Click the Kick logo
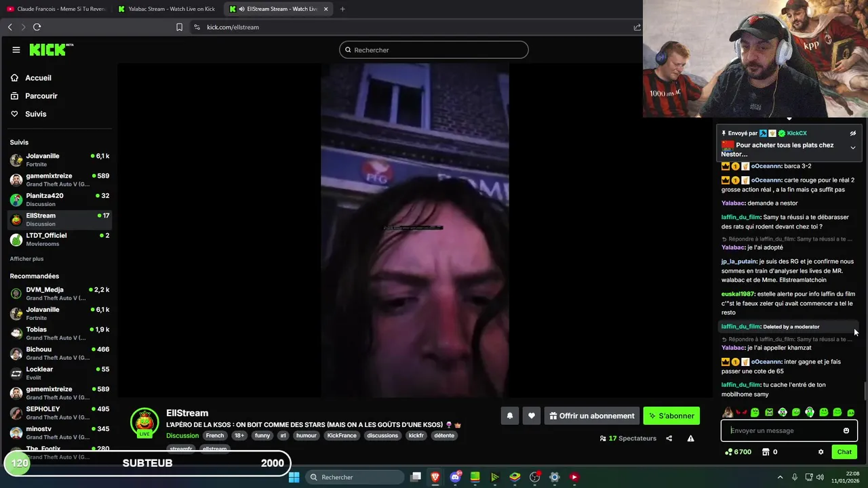The width and height of the screenshot is (868, 488). [51, 49]
